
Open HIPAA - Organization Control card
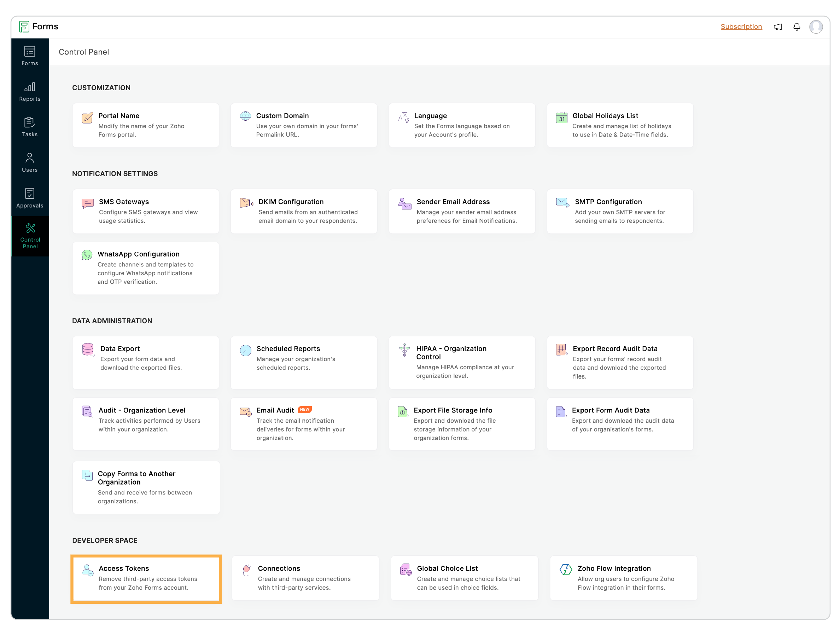[461, 362]
